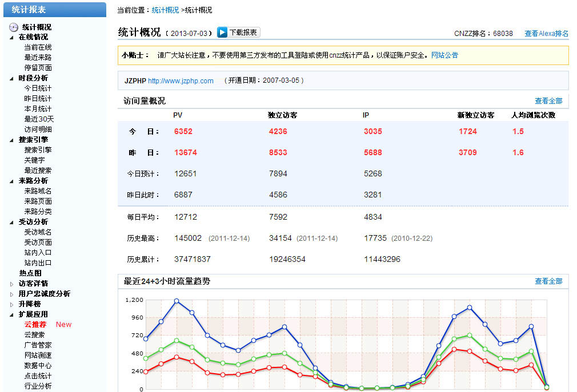Click the 下载报表 button

238,33
